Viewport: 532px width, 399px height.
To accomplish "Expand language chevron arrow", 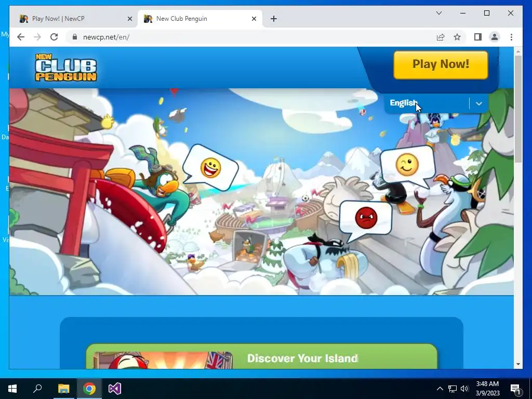I will pyautogui.click(x=478, y=103).
